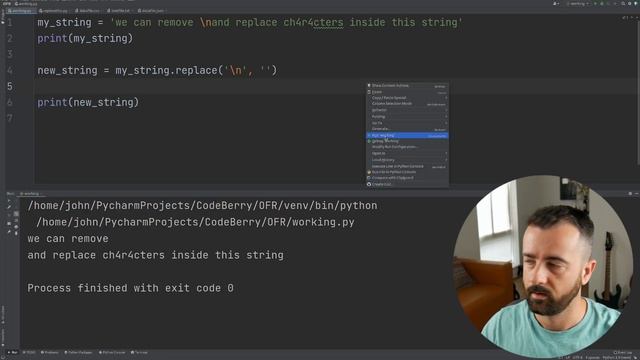This screenshot has height=360, width=640.
Task: Switch to the working.py editor tab
Action: (20, 11)
